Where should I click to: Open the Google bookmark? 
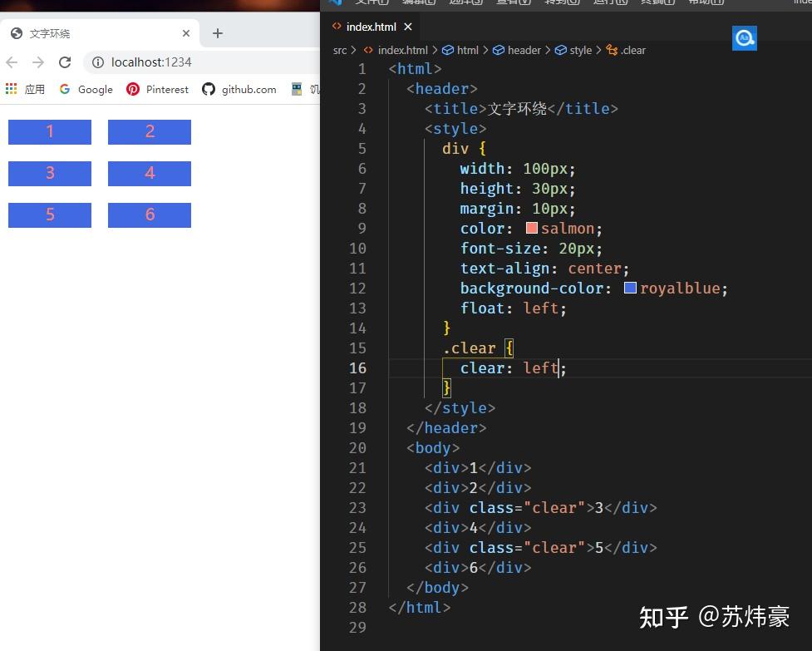pyautogui.click(x=86, y=89)
